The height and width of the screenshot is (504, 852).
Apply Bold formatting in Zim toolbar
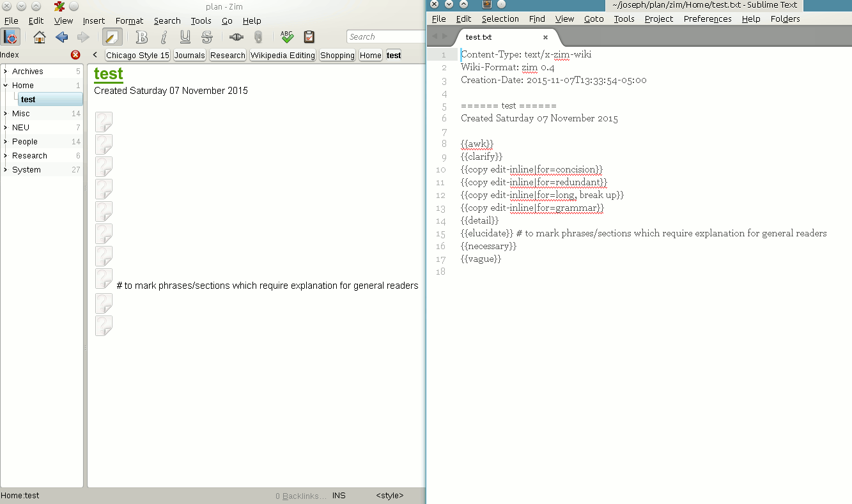point(142,37)
